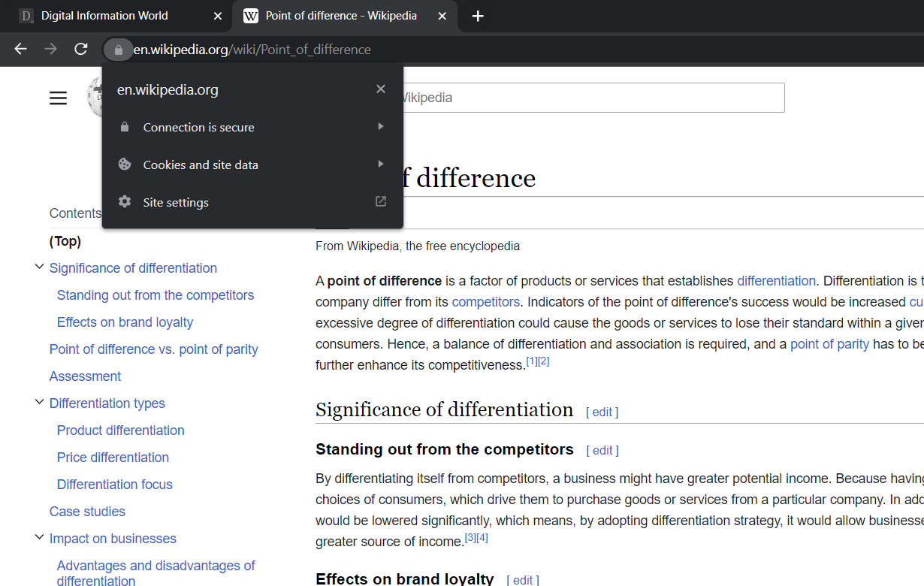
Task: Click Digital Information World tab favicon
Action: (26, 16)
